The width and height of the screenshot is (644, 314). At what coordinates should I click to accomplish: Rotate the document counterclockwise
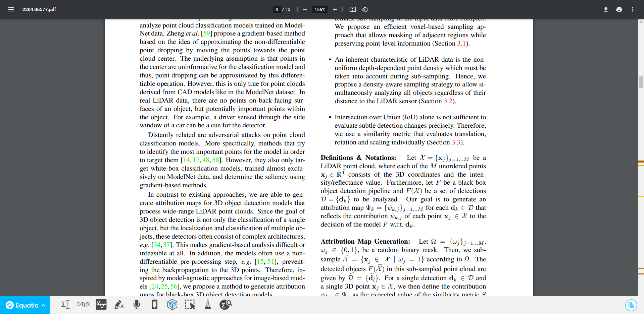click(365, 9)
